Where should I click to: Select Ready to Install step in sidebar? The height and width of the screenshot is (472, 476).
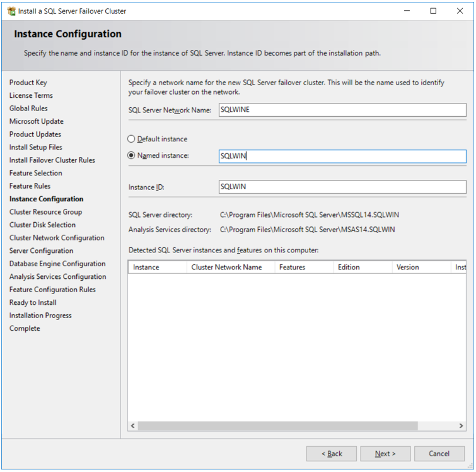(33, 302)
